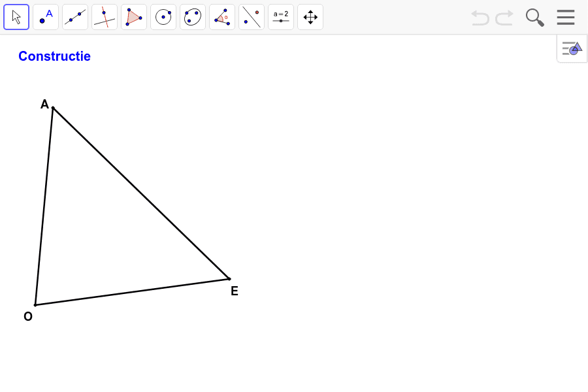Select the Slider a=2 tool
Viewport: 588px width, 392px height.
point(281,17)
